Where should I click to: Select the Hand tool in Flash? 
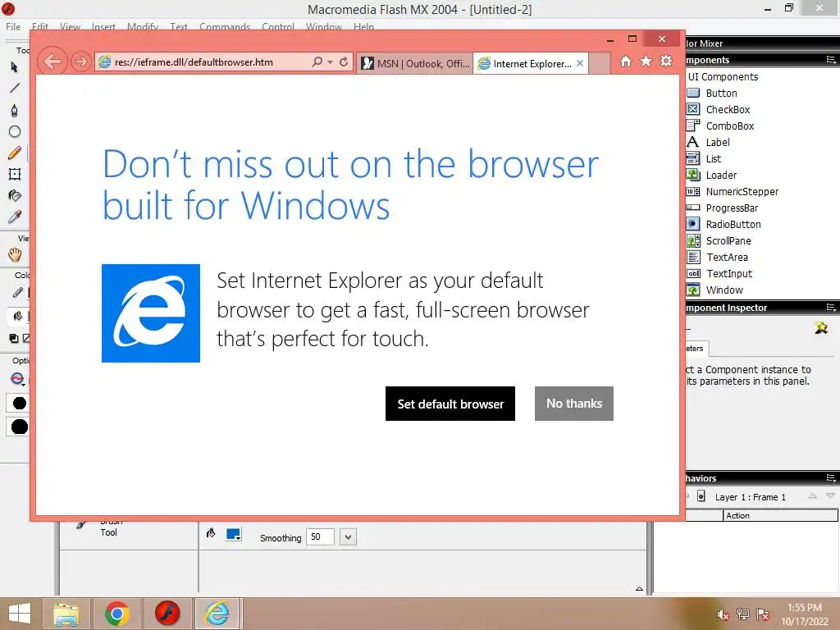pos(15,255)
